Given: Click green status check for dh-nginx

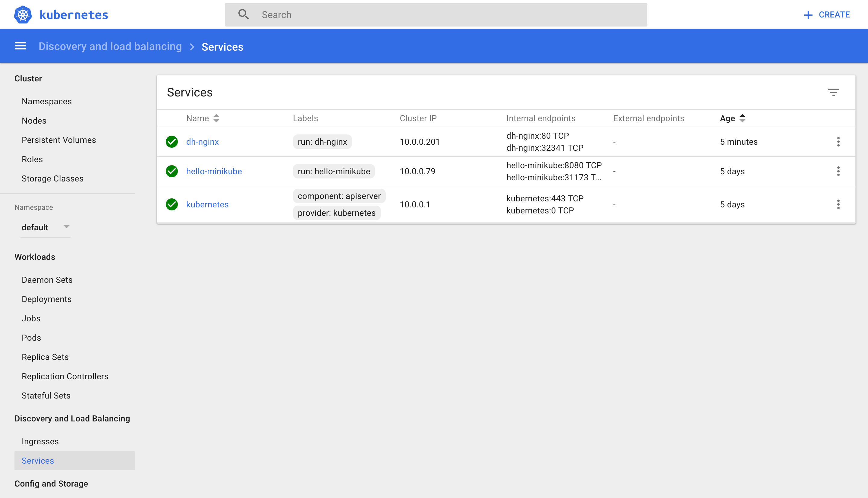Looking at the screenshot, I should pyautogui.click(x=171, y=142).
